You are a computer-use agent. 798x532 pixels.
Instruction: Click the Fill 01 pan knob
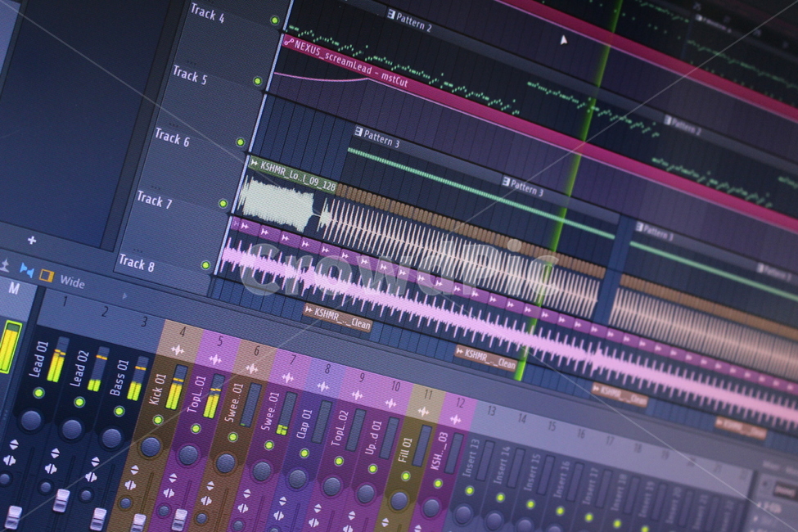(x=399, y=501)
